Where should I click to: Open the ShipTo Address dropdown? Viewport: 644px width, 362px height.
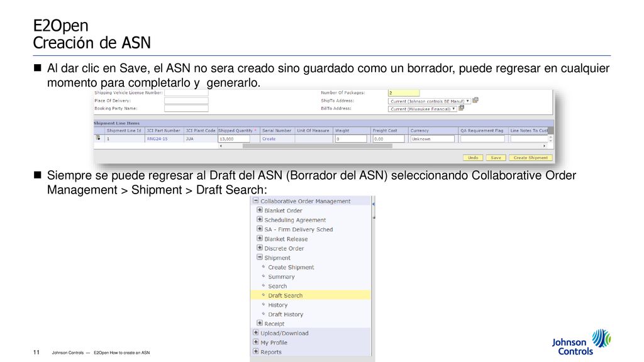pyautogui.click(x=429, y=101)
